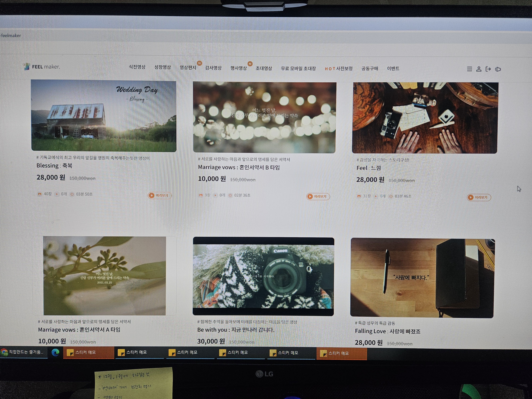The image size is (532, 399).
Task: Click the 10,000 원 price of B 타입
Action: click(x=212, y=179)
